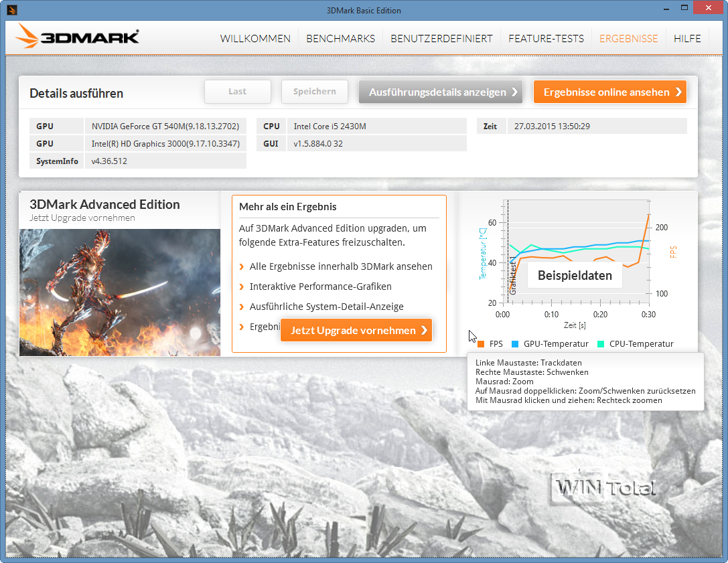Click the Last button
The width and height of the screenshot is (728, 563).
(237, 92)
